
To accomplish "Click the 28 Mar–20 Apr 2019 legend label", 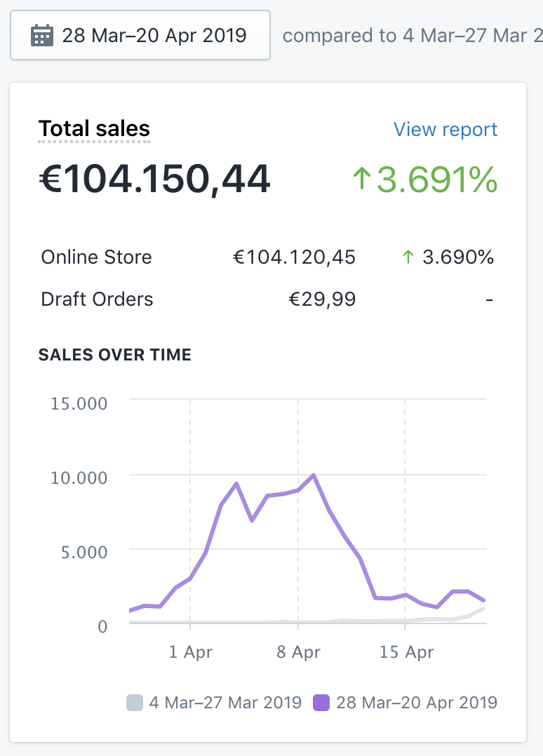I will click(x=417, y=703).
